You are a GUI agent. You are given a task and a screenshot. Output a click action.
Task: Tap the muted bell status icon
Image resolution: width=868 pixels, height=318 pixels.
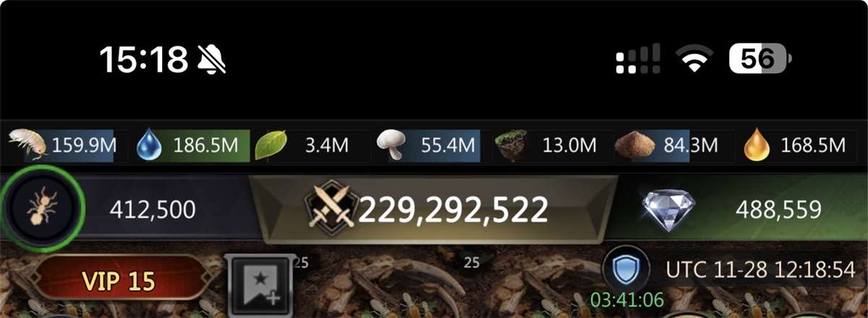212,59
